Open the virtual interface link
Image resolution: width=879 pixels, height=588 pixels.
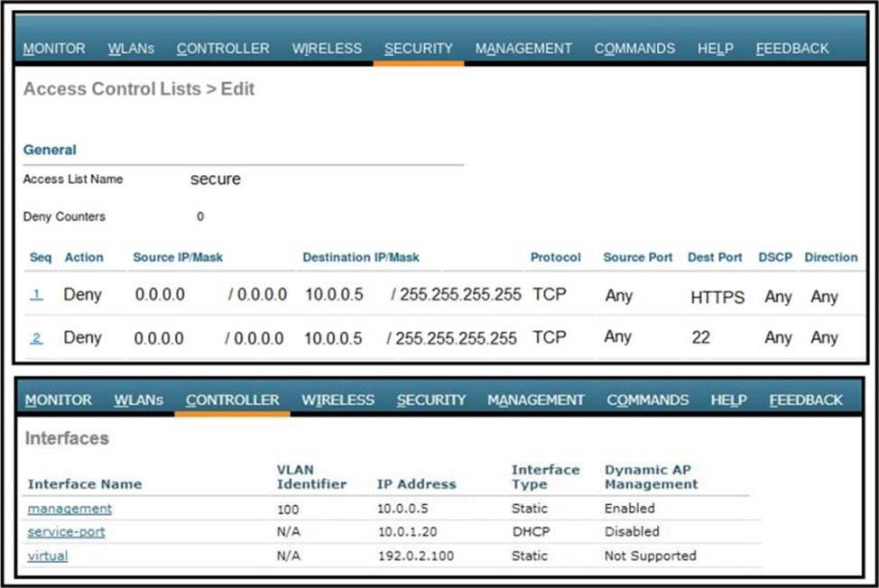[x=47, y=556]
